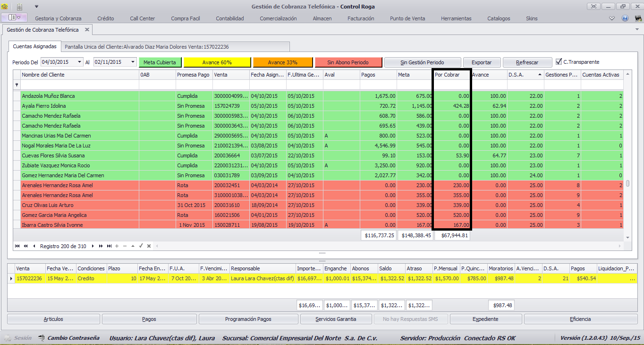Click the yellow Avance 60% filter

coord(217,62)
